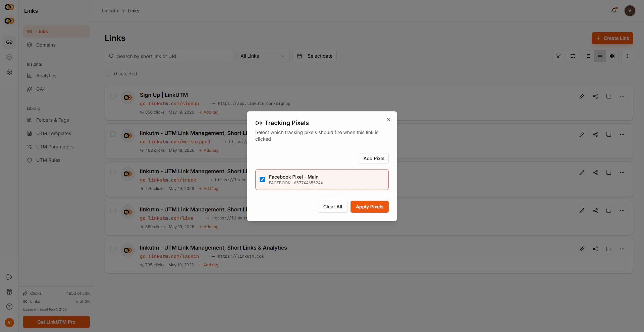Open more options for signup link
The height and width of the screenshot is (332, 644).
(x=622, y=96)
